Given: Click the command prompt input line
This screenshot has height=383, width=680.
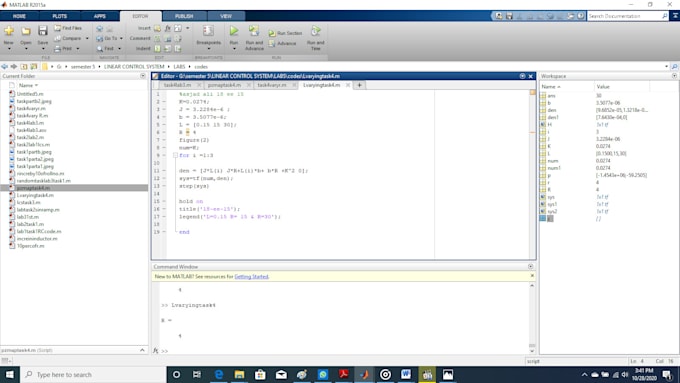Looking at the screenshot, I should tap(345, 351).
